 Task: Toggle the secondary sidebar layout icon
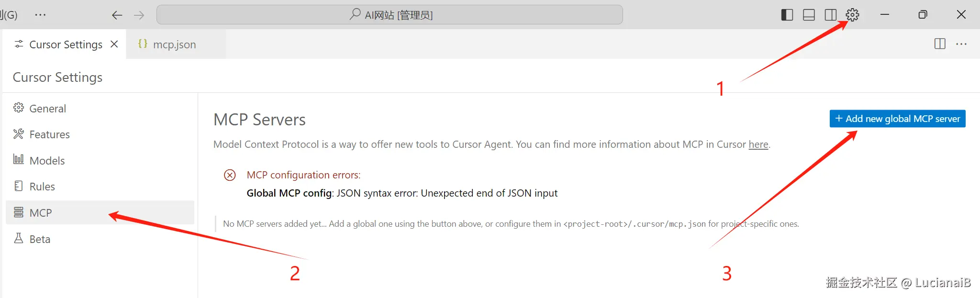(x=831, y=15)
